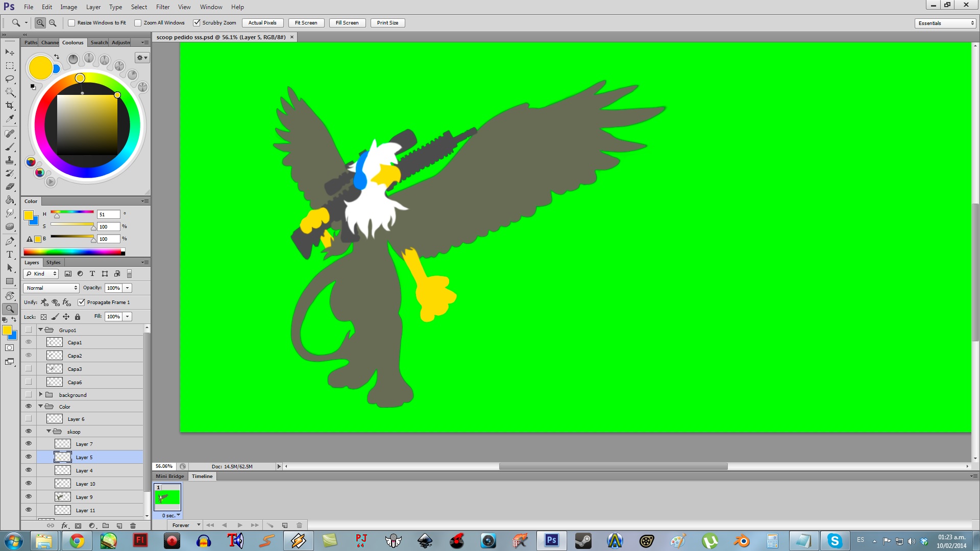
Task: Create a new group folder icon
Action: (106, 525)
